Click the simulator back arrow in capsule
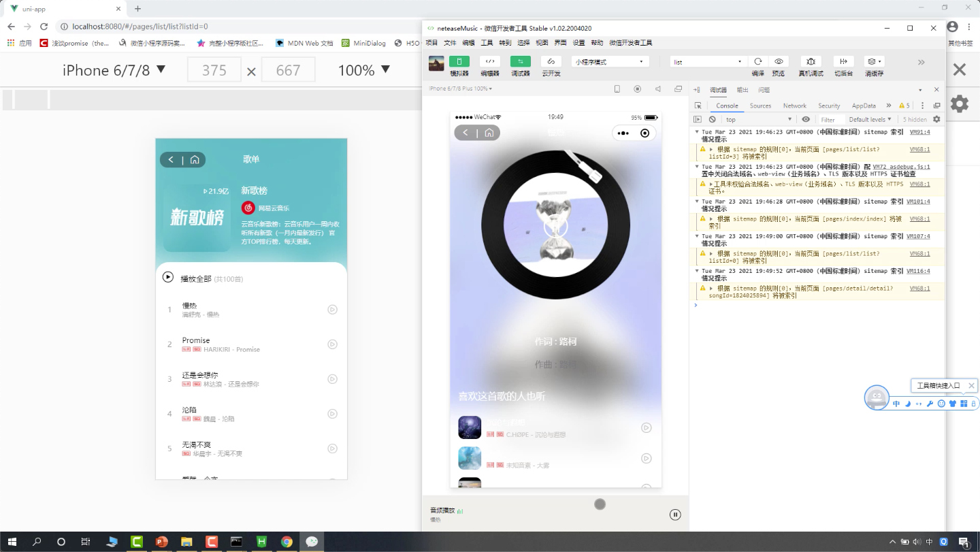The height and width of the screenshot is (552, 980). [x=465, y=133]
